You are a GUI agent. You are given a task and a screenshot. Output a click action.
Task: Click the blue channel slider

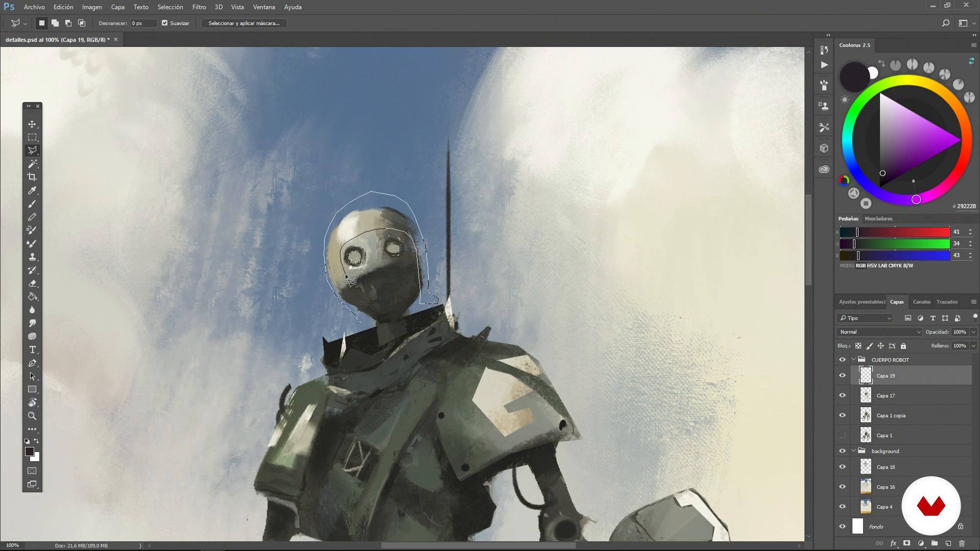pos(894,255)
